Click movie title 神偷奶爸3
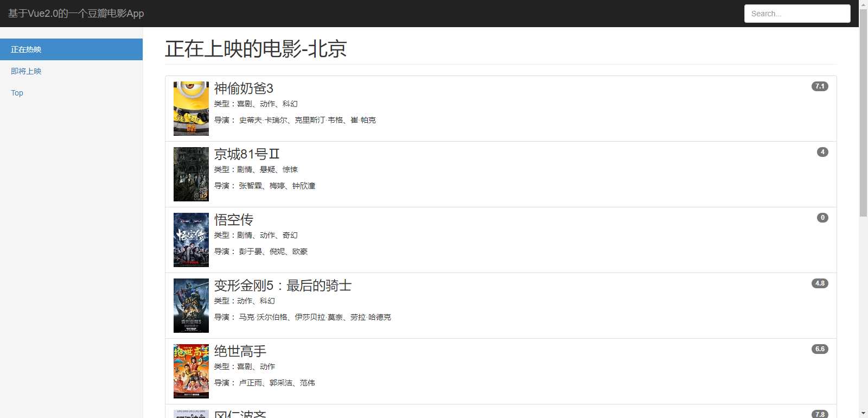Image resolution: width=868 pixels, height=418 pixels. tap(244, 88)
